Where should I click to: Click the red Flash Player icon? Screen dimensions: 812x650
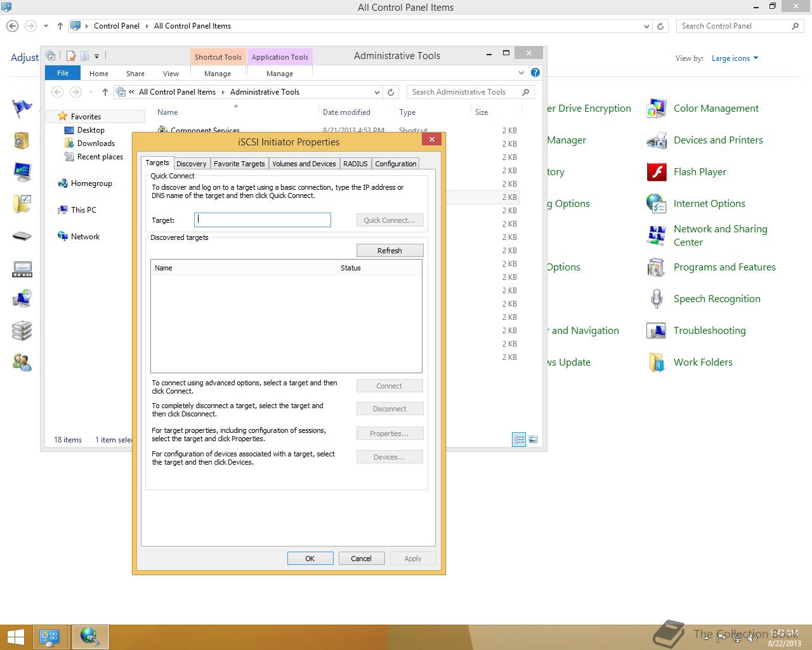[x=656, y=172]
